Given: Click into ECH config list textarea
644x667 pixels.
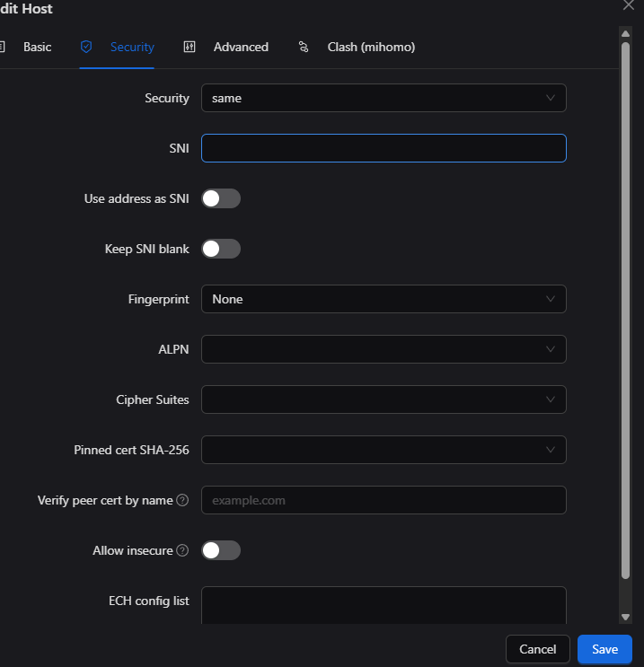Looking at the screenshot, I should click(384, 605).
